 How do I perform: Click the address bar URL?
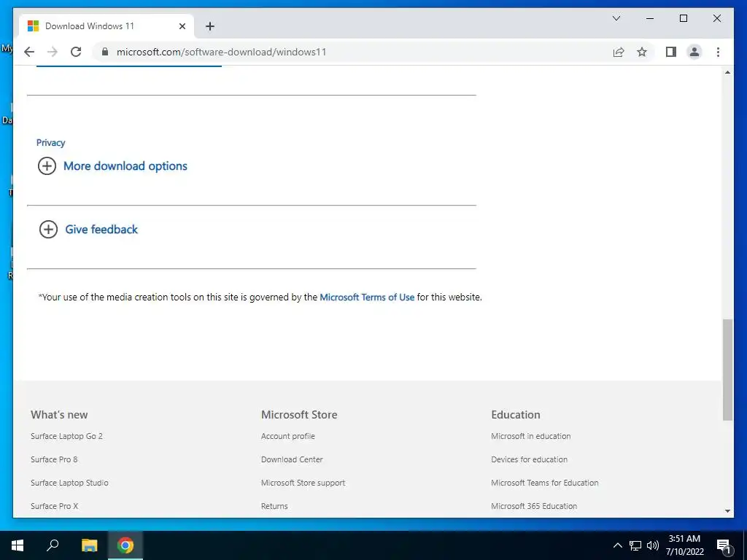222,52
